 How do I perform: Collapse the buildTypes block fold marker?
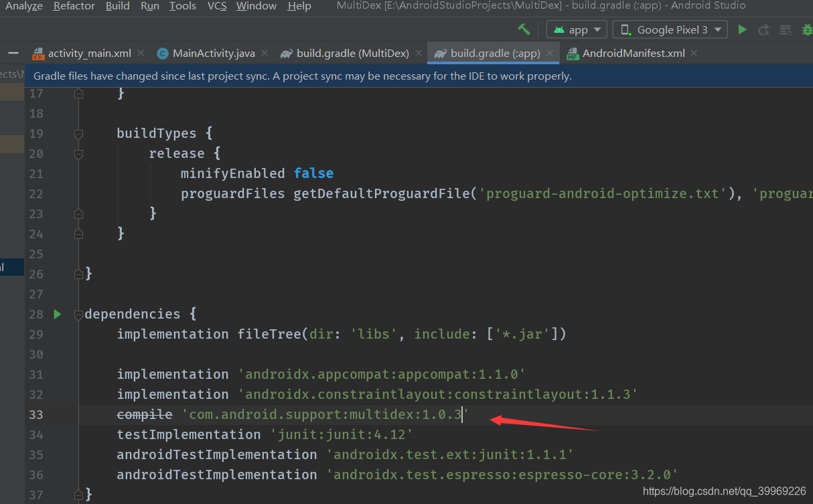(78, 133)
